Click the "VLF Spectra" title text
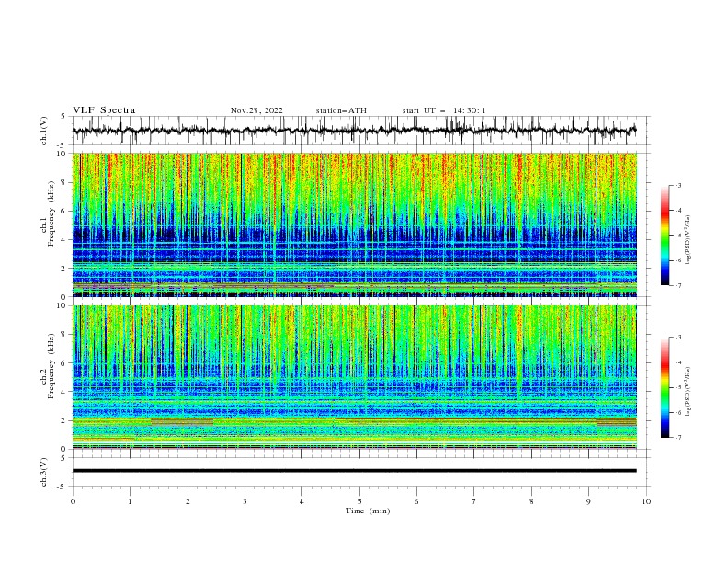The image size is (728, 563). tap(104, 110)
